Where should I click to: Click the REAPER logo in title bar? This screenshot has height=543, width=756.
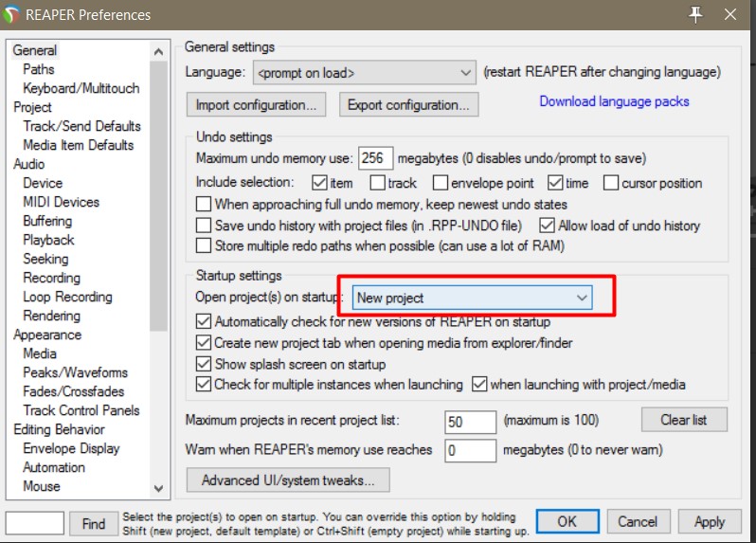[11, 14]
